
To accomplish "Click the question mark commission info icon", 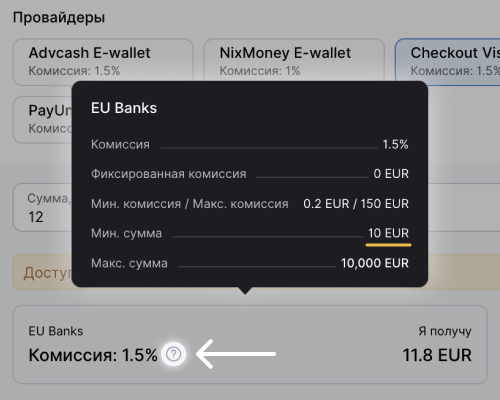I will tap(173, 354).
